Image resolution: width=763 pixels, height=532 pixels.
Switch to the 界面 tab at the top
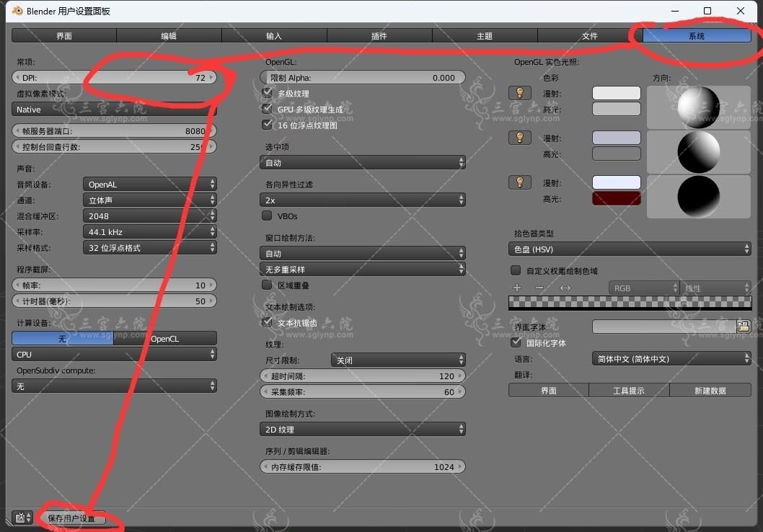(64, 35)
